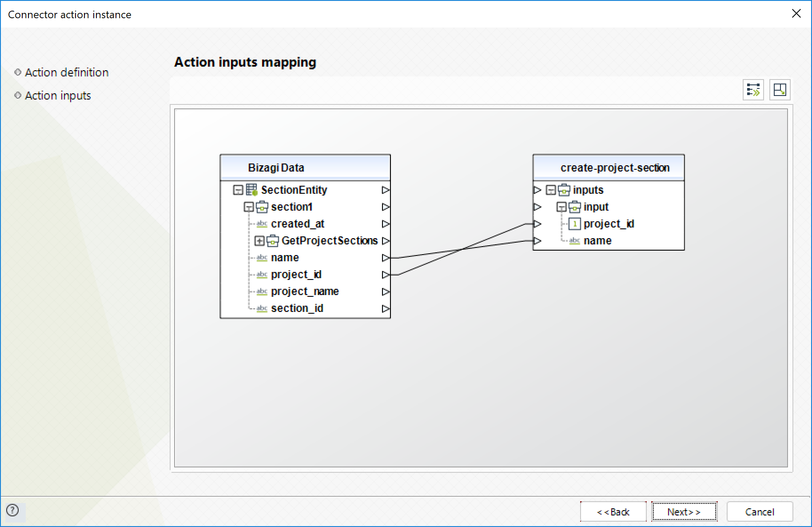Viewport: 812px width, 527px height.
Task: Click the output arrow of Bizagi name field
Action: pos(386,258)
